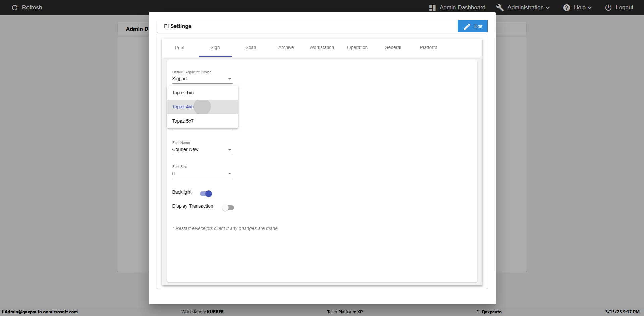Click the Font Name field label
644x316 pixels.
(x=181, y=143)
